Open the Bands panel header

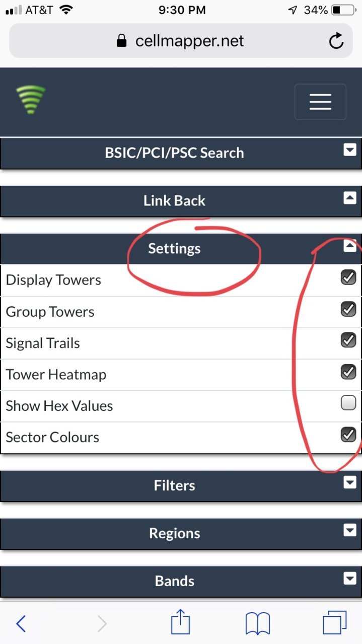click(x=181, y=581)
